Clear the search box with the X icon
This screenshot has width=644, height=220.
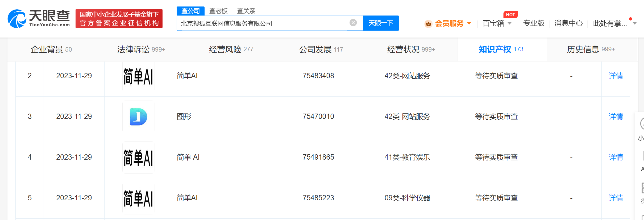[353, 23]
